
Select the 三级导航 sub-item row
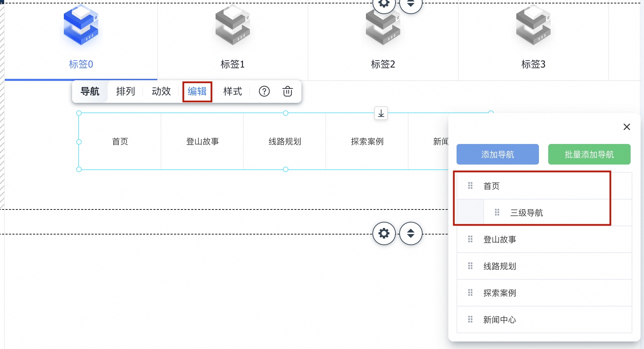point(558,213)
